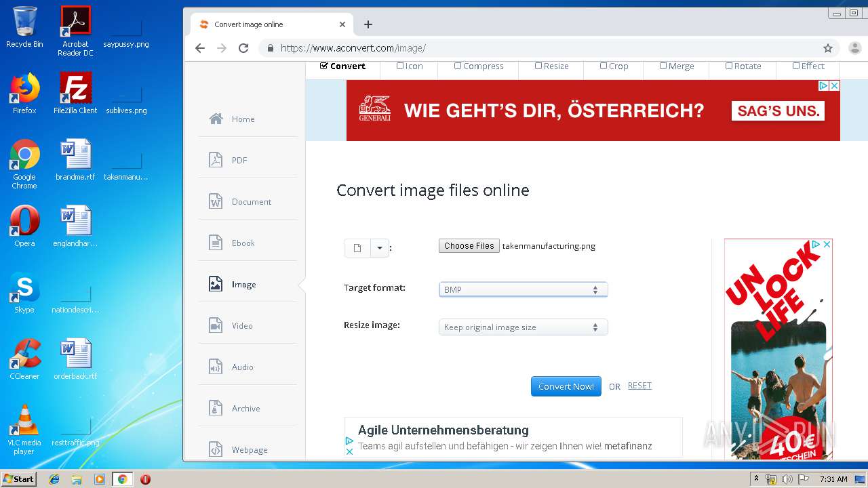Check the Convert checkbox
The height and width of the screenshot is (488, 868).
coord(324,66)
